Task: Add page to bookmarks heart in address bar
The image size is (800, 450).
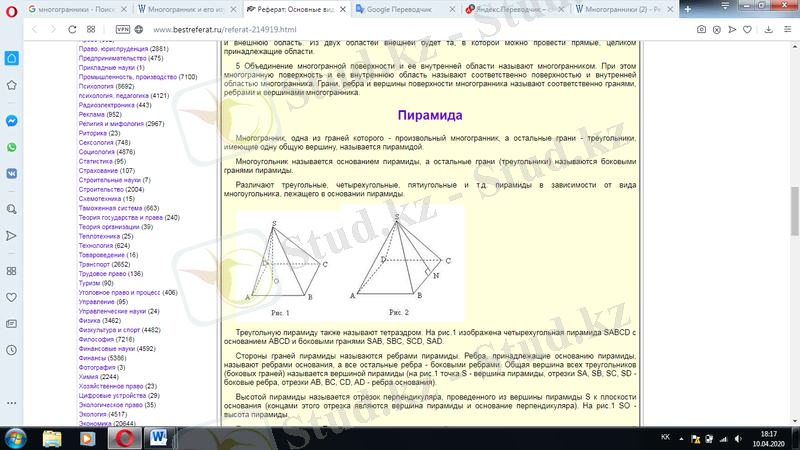Action: 747,30
